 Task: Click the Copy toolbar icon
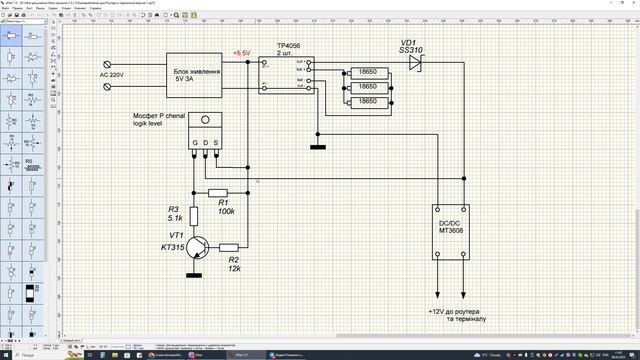[54, 15]
